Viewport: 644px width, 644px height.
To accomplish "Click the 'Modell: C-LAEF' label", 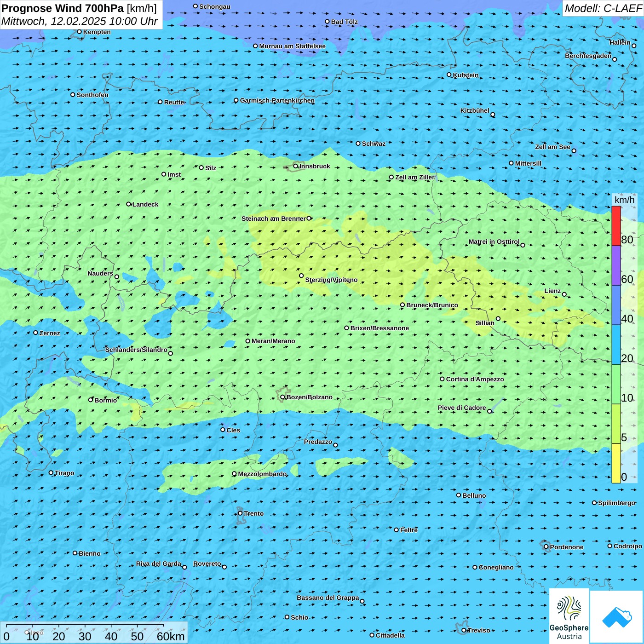I will [x=603, y=8].
